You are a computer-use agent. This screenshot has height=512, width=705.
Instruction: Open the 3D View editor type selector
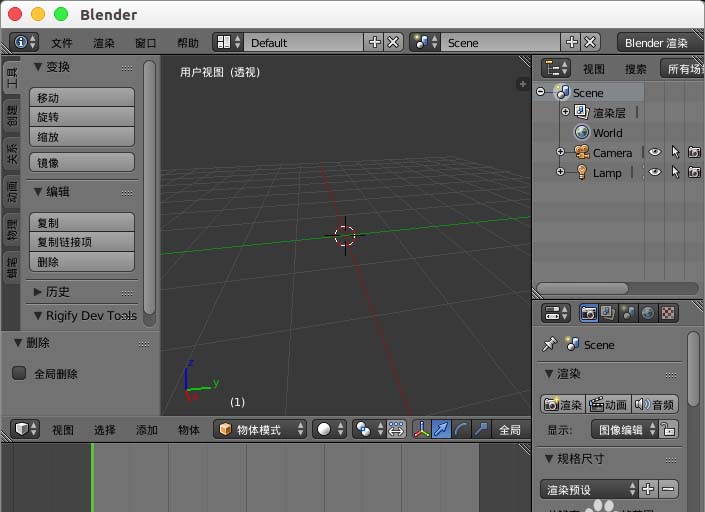pos(25,429)
